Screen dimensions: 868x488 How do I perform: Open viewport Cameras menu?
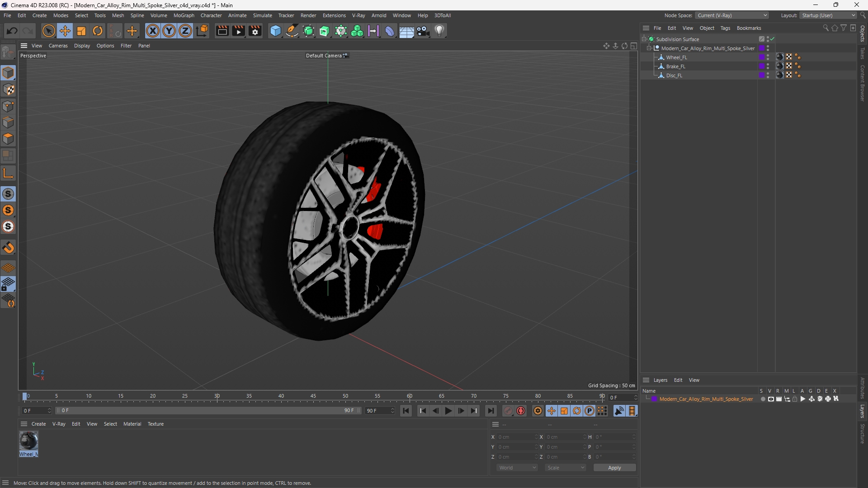coord(58,46)
